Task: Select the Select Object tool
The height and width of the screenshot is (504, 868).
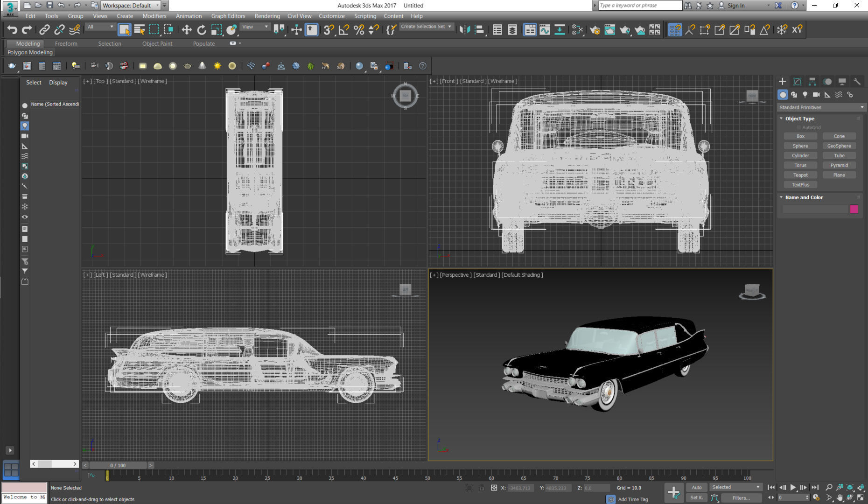Action: point(125,30)
